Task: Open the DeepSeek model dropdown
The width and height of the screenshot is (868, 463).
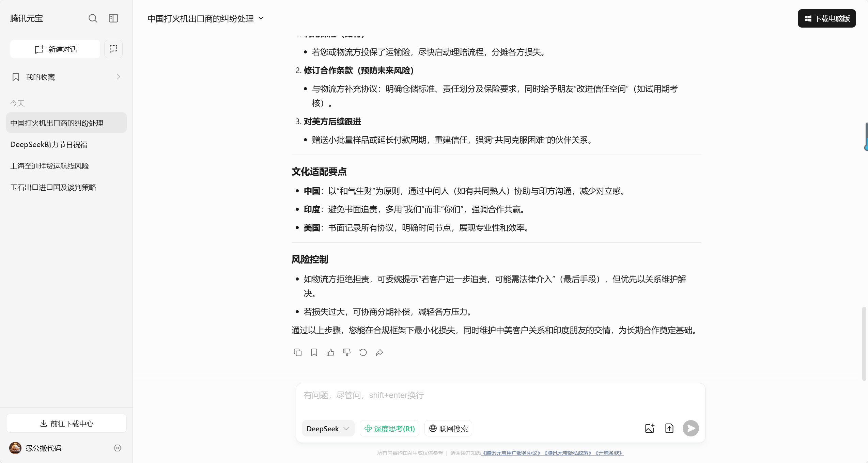Action: 328,429
